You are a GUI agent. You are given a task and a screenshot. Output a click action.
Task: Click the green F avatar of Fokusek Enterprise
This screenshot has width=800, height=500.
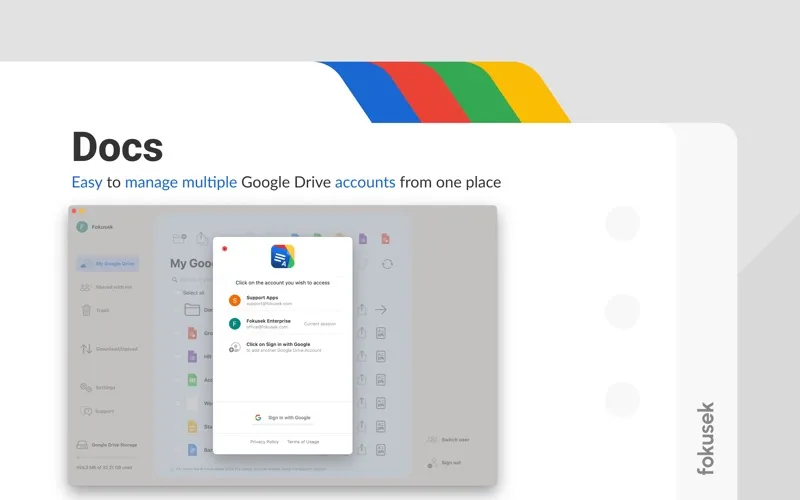[235, 323]
